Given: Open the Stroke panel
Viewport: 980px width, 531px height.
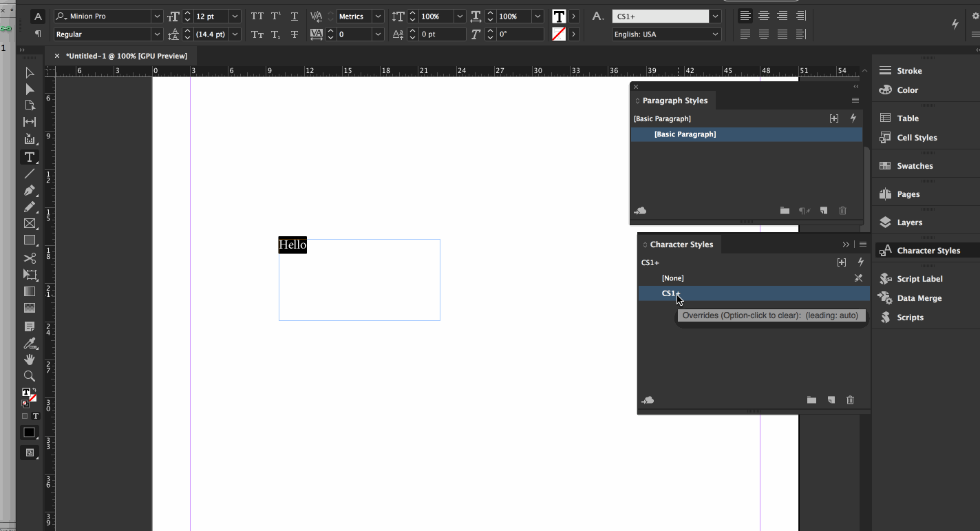Looking at the screenshot, I should 909,71.
